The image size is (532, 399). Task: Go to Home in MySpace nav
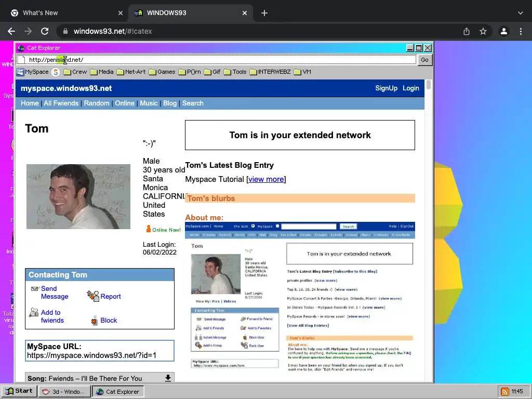30,103
